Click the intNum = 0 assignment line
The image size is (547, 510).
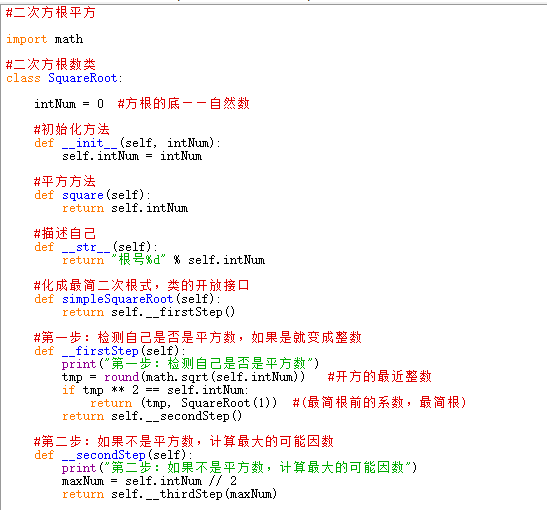coord(69,104)
